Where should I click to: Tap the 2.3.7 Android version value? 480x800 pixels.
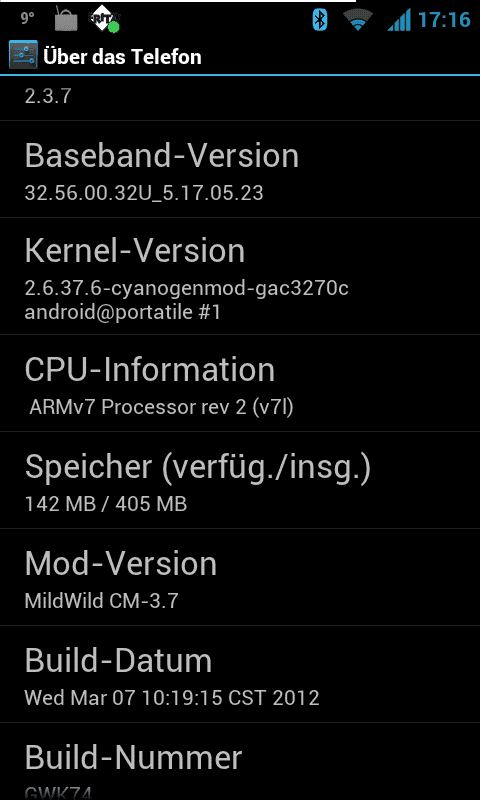pyautogui.click(x=48, y=96)
